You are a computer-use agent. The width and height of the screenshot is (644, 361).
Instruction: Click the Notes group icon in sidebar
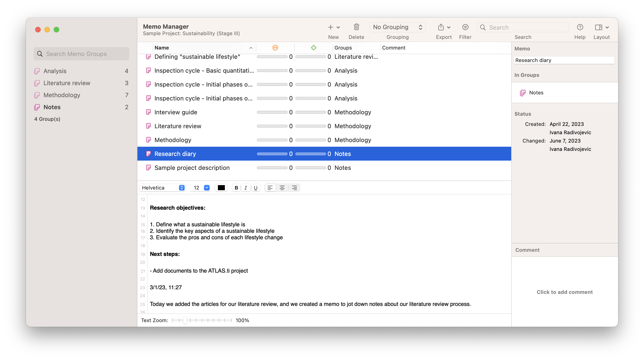[x=37, y=107]
